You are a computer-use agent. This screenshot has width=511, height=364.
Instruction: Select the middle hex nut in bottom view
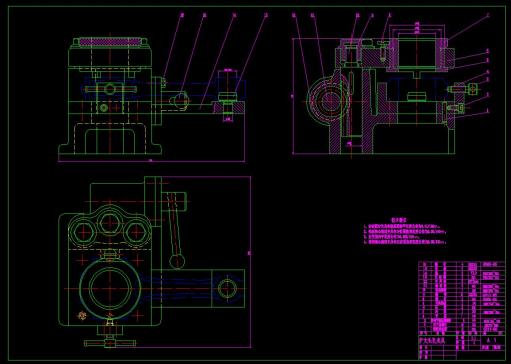[109, 223]
